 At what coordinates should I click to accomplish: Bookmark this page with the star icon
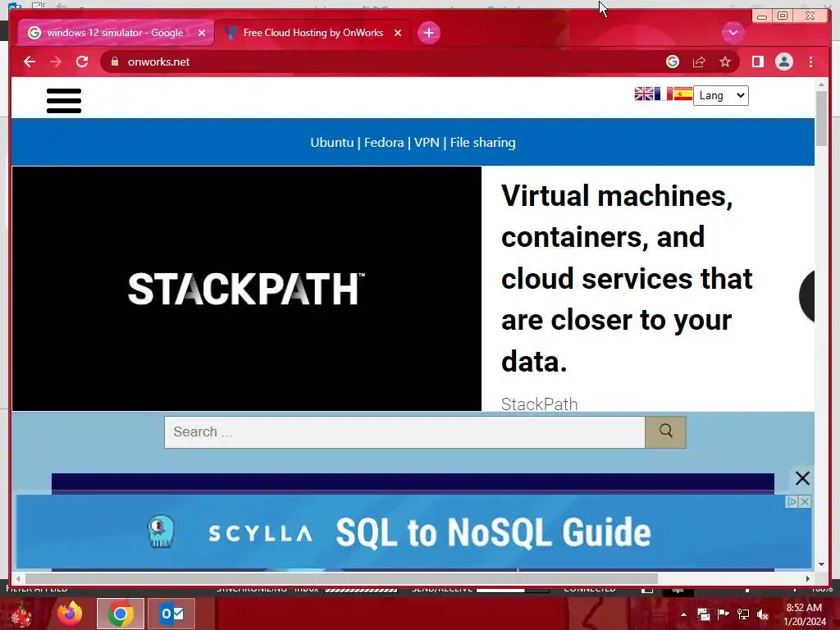[x=725, y=62]
